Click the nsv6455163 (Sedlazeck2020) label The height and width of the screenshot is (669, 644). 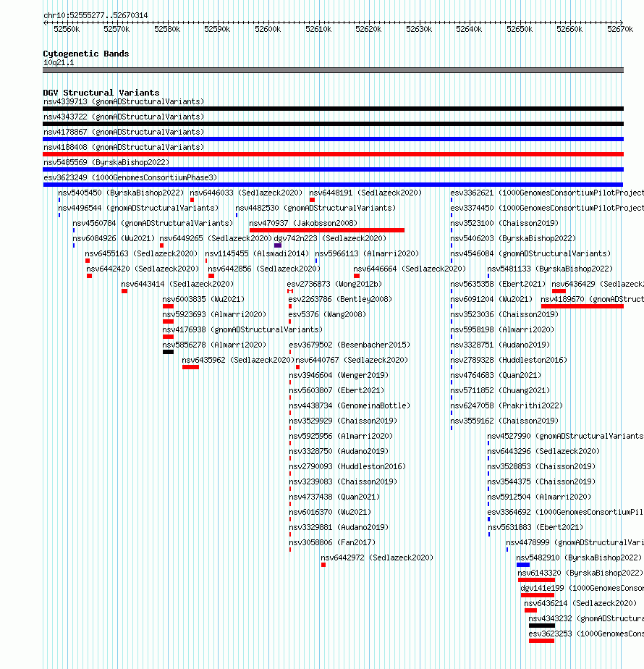pos(142,253)
